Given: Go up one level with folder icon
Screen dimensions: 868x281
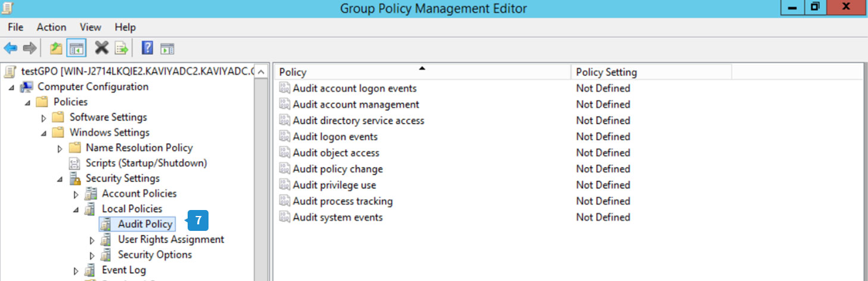Looking at the screenshot, I should coord(56,48).
